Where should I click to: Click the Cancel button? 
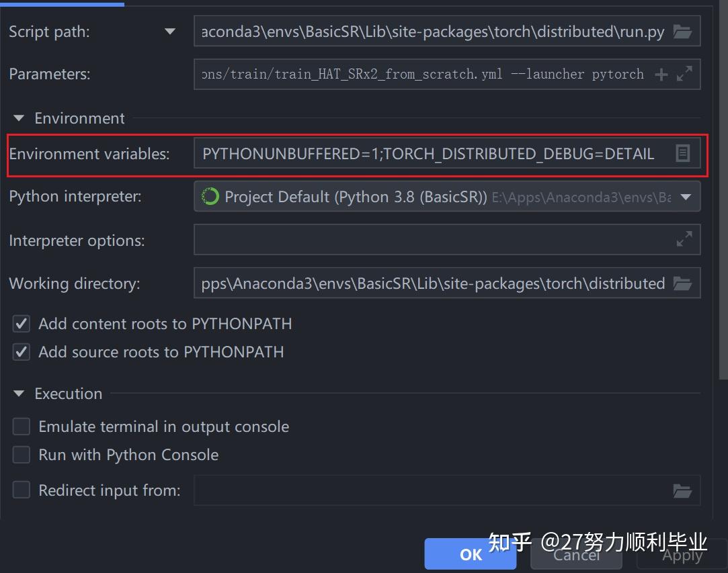[576, 554]
